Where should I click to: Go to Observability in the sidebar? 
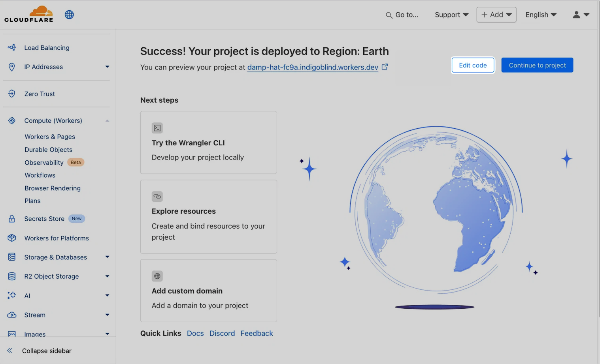[x=44, y=163]
